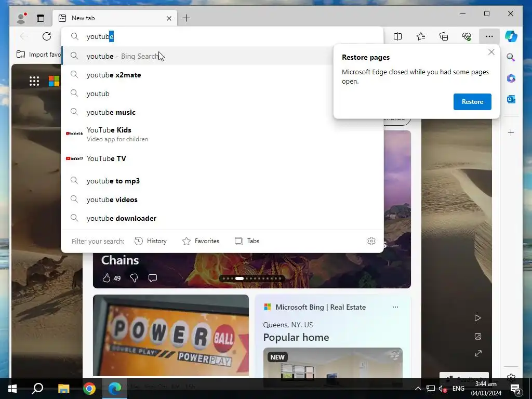Open Settings and more menu
532x399 pixels.
[489, 36]
